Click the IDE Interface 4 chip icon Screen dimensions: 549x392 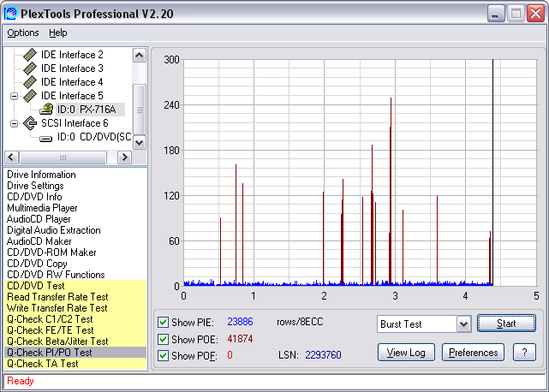(30, 82)
